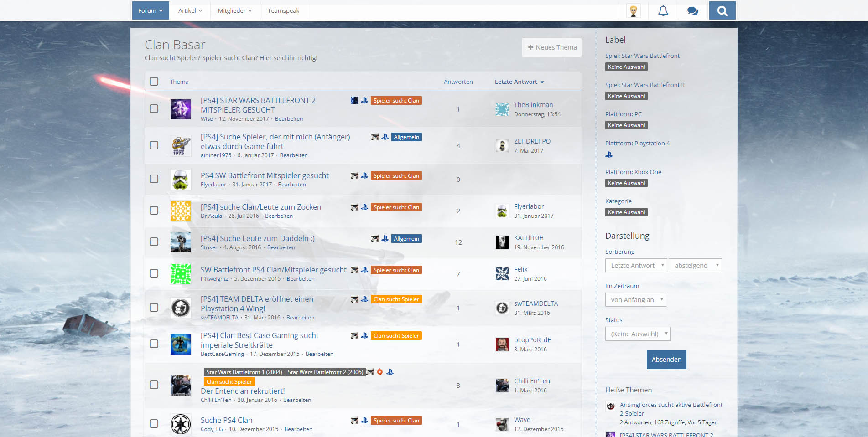Open Flyerlabor stormtrooper avatar in thread list

[181, 180]
